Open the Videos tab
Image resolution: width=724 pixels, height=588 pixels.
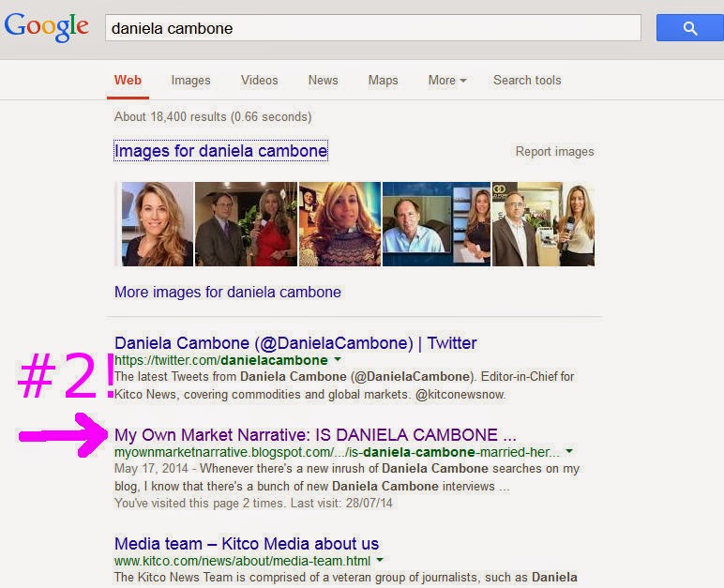[x=260, y=80]
